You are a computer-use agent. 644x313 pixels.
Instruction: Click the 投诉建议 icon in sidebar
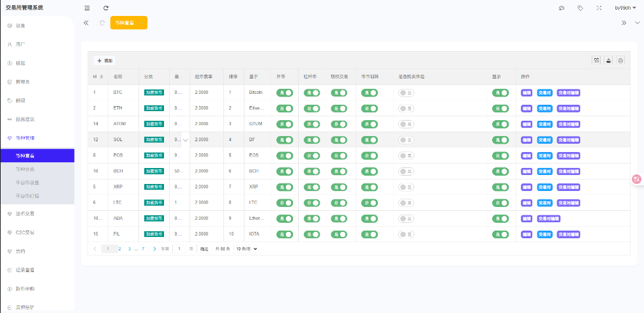[x=10, y=119]
